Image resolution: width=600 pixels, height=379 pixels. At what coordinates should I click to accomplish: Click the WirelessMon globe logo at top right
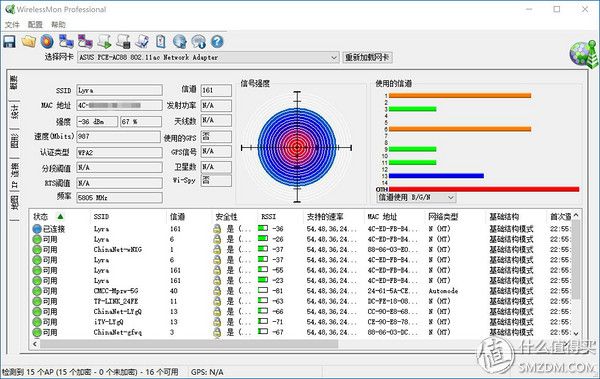coord(583,54)
